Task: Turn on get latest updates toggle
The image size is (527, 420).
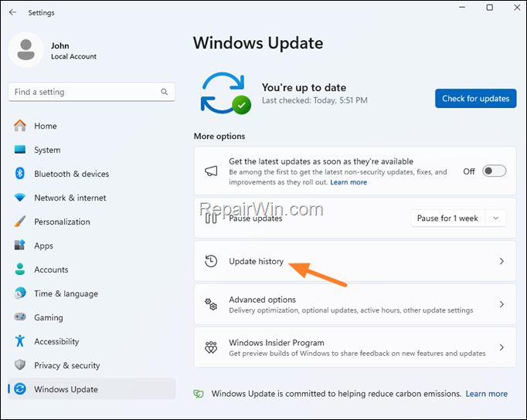Action: tap(494, 171)
